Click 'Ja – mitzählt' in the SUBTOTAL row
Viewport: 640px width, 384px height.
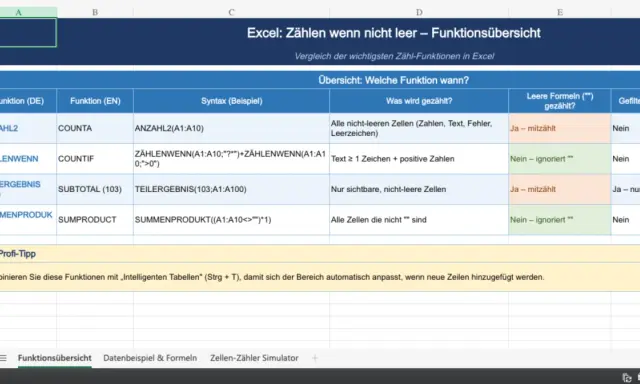pos(560,189)
